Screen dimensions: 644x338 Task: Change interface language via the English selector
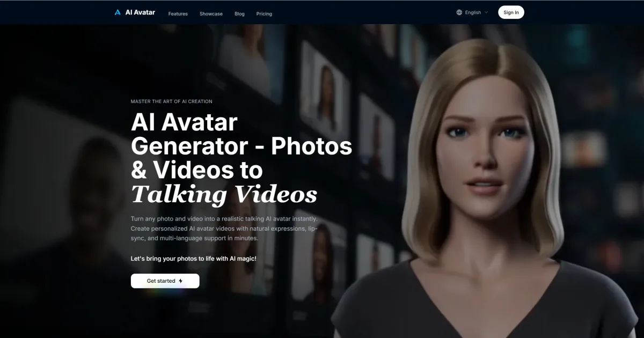471,12
